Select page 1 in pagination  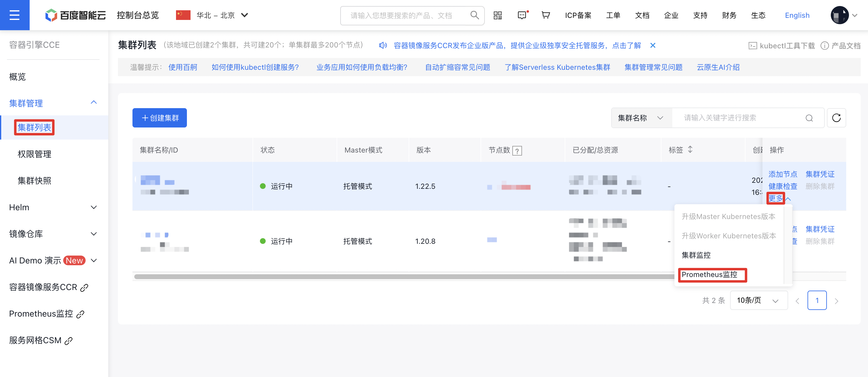click(817, 300)
